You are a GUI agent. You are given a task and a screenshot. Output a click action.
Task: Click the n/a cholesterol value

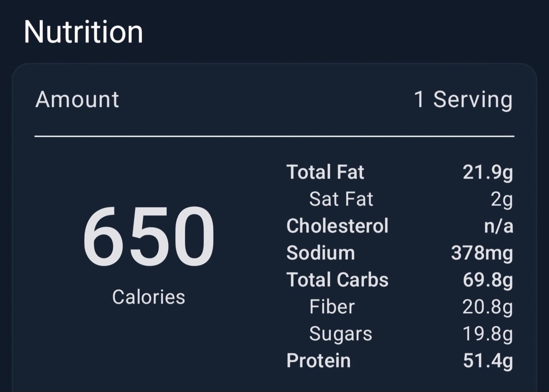coord(498,226)
